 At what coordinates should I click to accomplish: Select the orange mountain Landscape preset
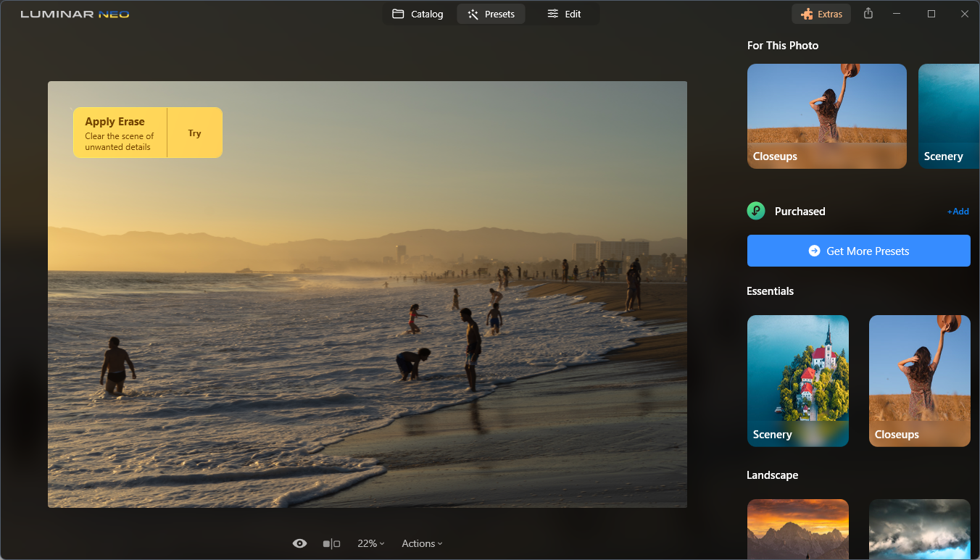tap(797, 530)
